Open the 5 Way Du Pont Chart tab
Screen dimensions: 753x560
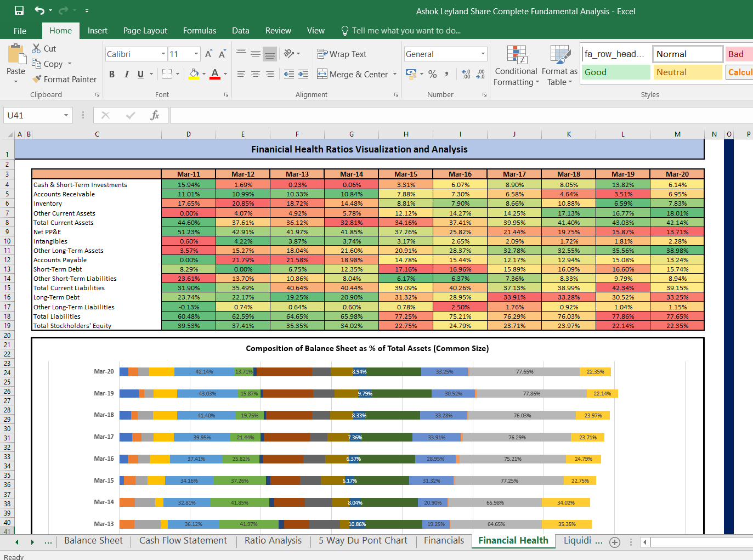point(363,540)
